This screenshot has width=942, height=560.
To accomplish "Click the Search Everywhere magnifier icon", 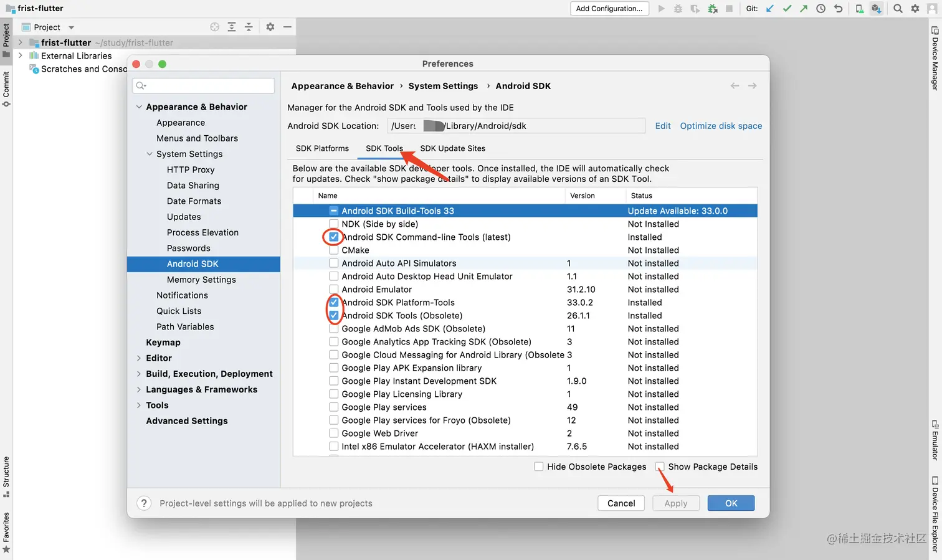I will (898, 9).
